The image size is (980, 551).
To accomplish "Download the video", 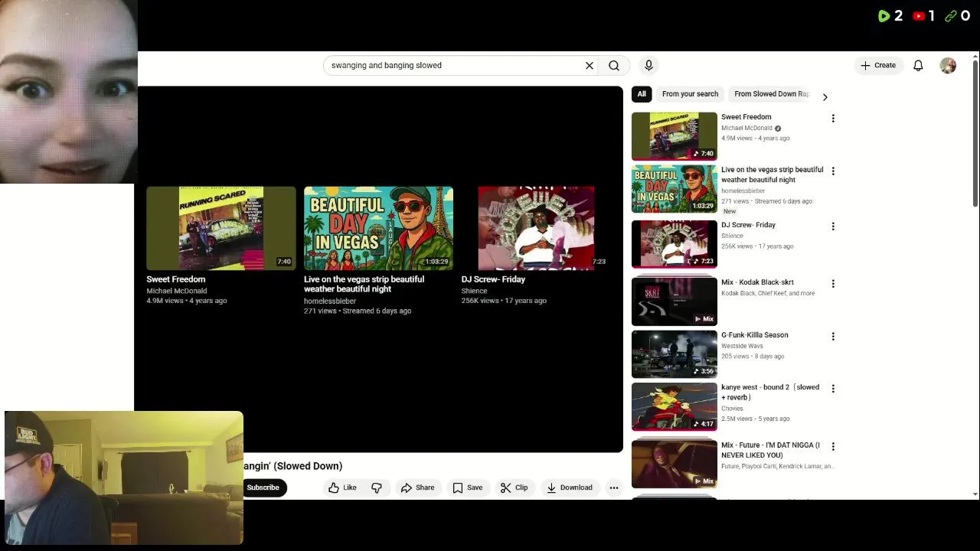I will click(x=569, y=487).
